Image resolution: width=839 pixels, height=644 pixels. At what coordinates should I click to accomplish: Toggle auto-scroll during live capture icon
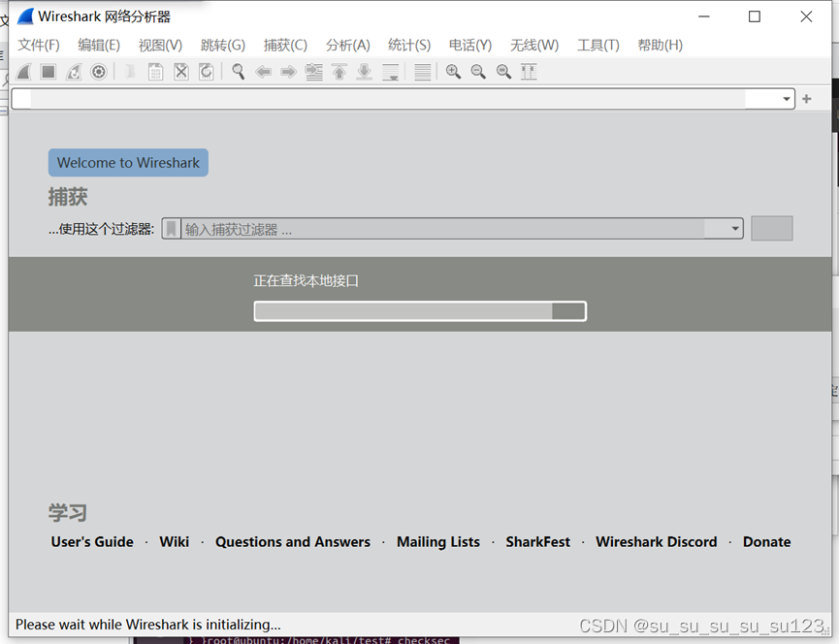pos(391,72)
